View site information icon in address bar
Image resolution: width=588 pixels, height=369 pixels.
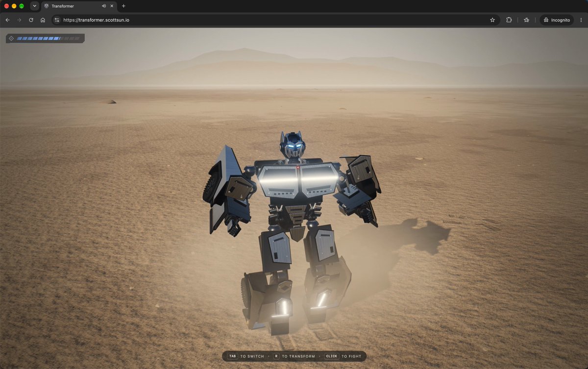(57, 20)
